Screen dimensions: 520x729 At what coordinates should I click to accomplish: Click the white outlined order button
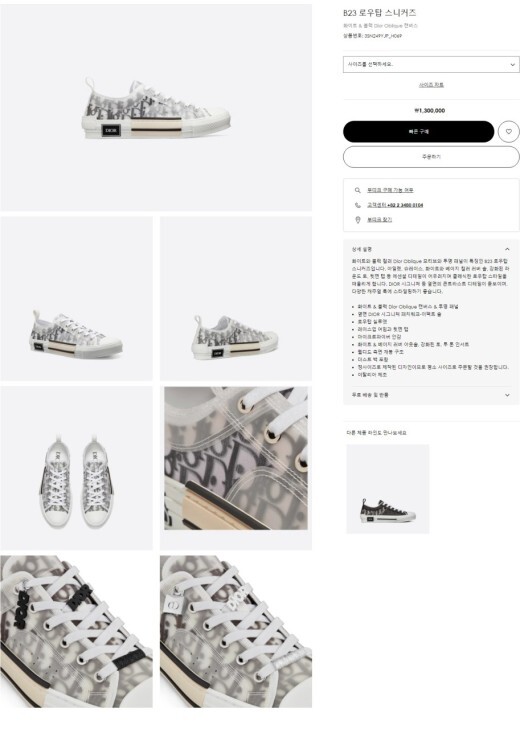[431, 157]
